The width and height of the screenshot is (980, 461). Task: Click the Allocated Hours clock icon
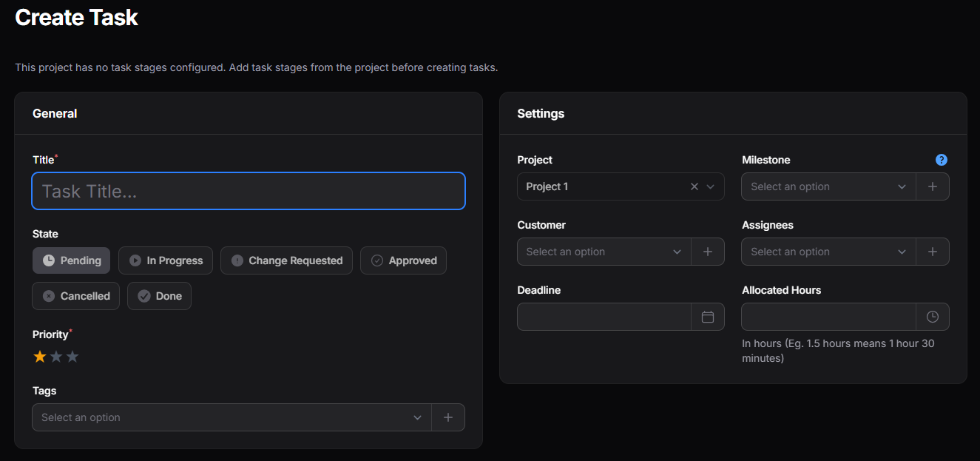click(x=933, y=317)
